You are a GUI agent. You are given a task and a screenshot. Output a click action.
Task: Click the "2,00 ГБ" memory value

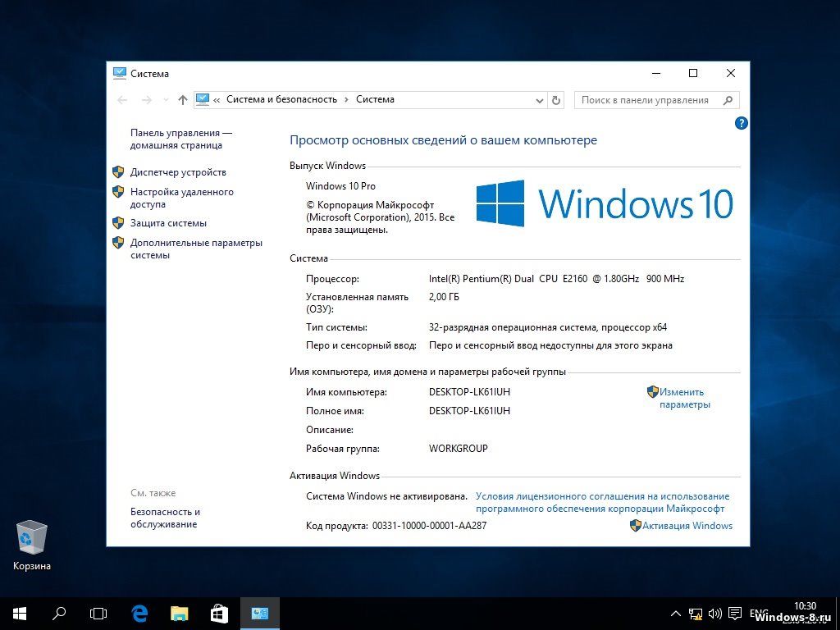(444, 296)
